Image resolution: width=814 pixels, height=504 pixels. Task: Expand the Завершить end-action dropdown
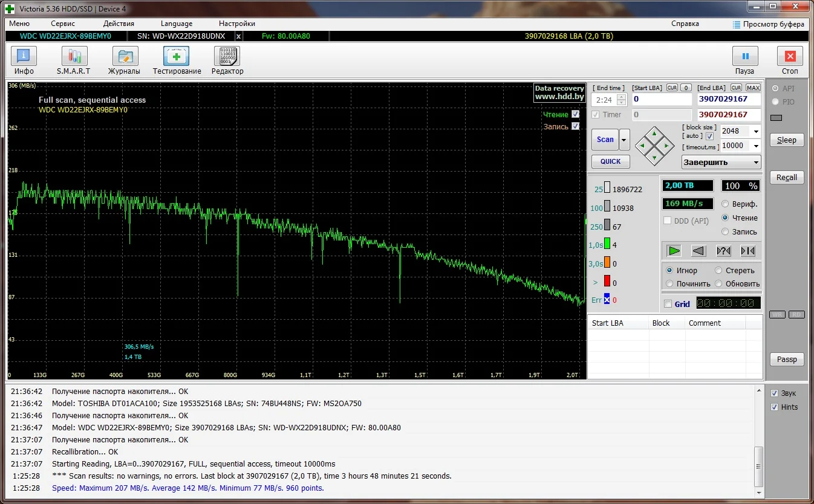point(755,162)
